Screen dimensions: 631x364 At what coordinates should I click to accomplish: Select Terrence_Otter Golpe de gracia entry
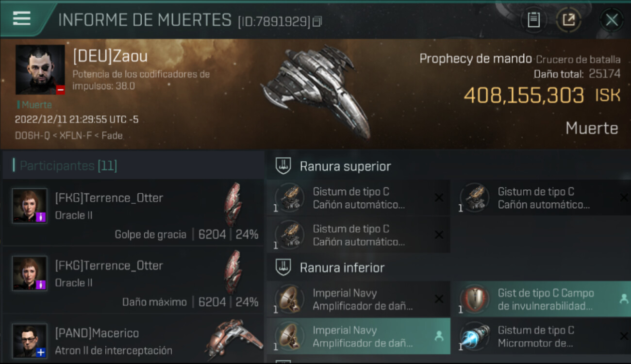coord(133,213)
